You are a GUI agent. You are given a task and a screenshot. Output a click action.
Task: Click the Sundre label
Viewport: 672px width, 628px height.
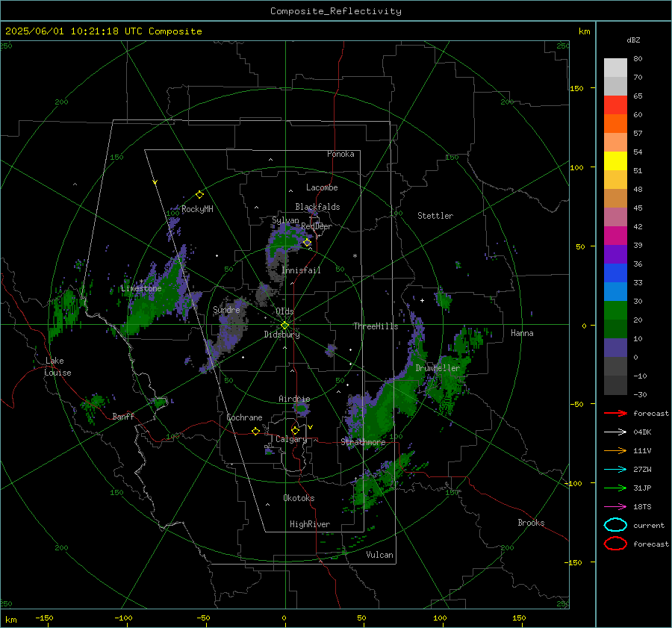click(x=226, y=309)
